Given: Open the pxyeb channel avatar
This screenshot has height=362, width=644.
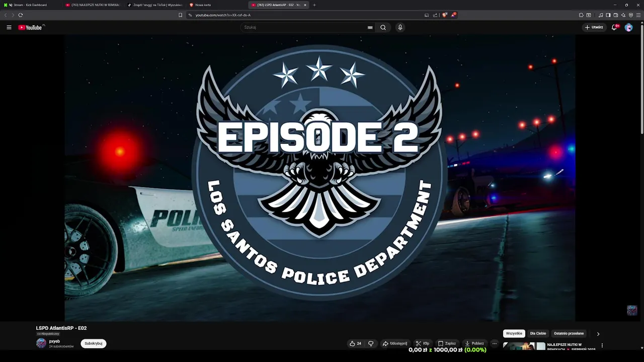Looking at the screenshot, I should pyautogui.click(x=41, y=343).
